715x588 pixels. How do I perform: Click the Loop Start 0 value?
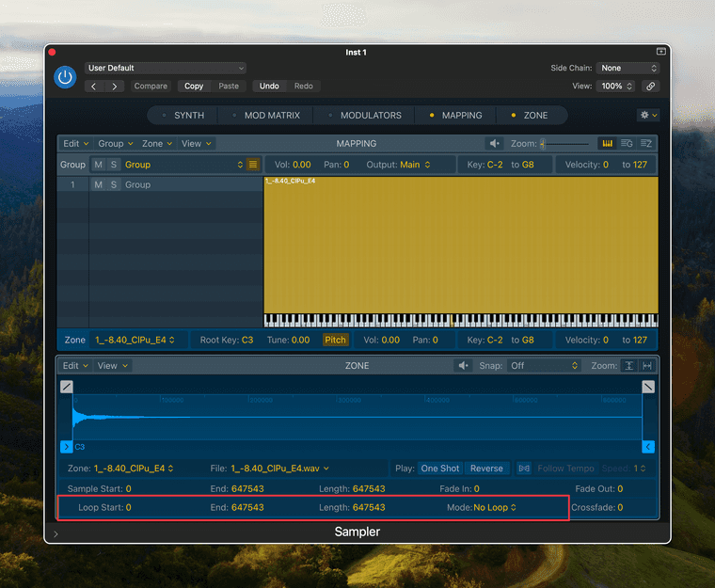point(128,507)
